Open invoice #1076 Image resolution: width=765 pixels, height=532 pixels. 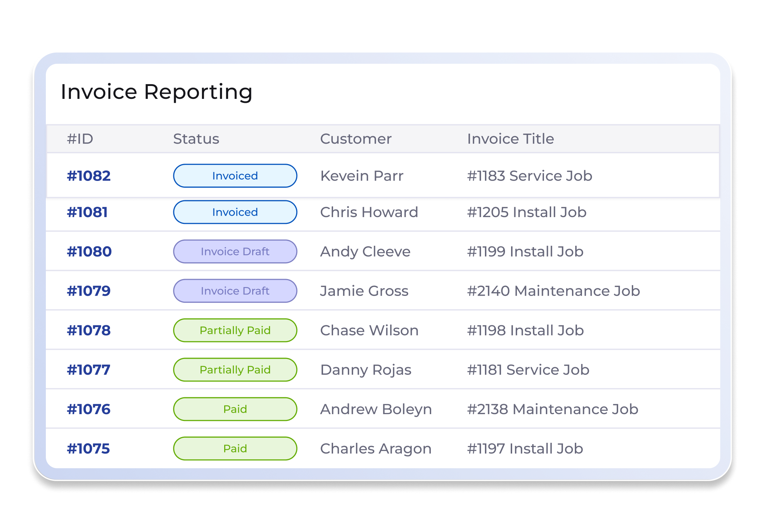click(x=89, y=409)
